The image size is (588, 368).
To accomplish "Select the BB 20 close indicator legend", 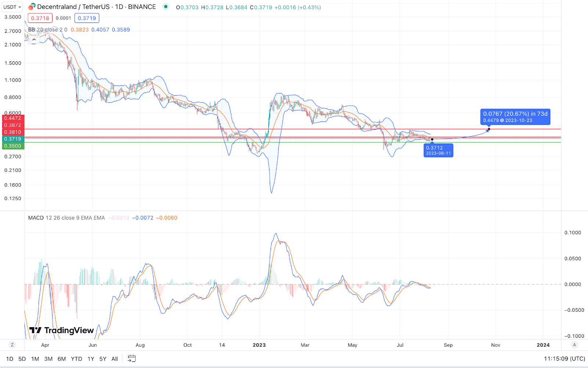I will (47, 30).
